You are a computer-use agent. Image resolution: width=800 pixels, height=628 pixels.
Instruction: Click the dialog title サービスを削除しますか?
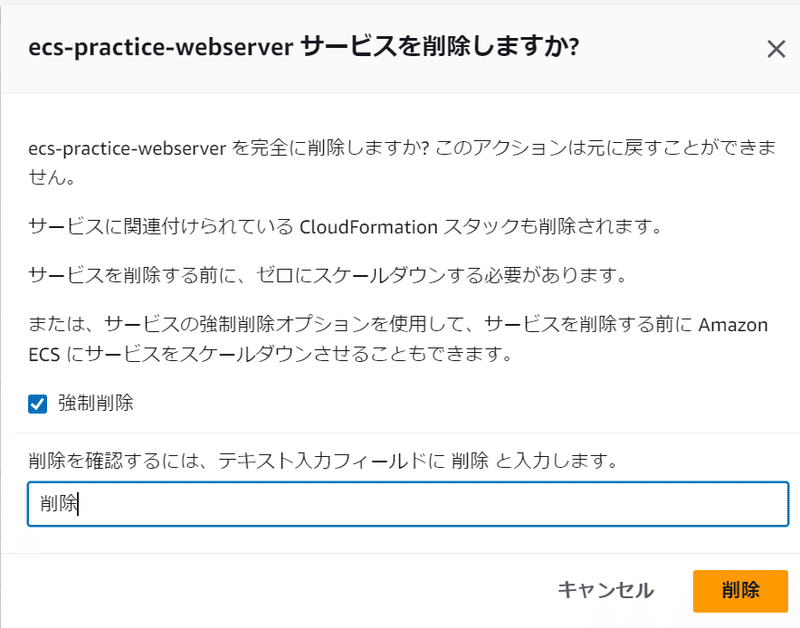pos(440,48)
